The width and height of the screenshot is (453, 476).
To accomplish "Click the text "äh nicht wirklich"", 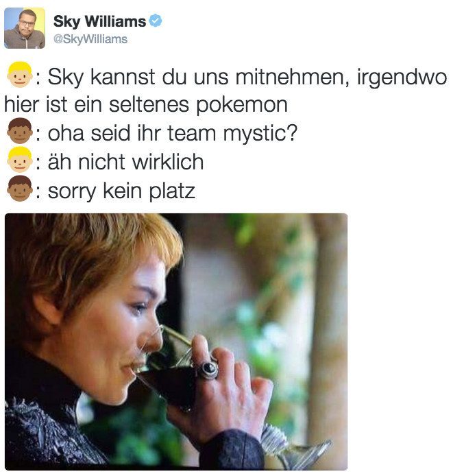I will pos(125,162).
